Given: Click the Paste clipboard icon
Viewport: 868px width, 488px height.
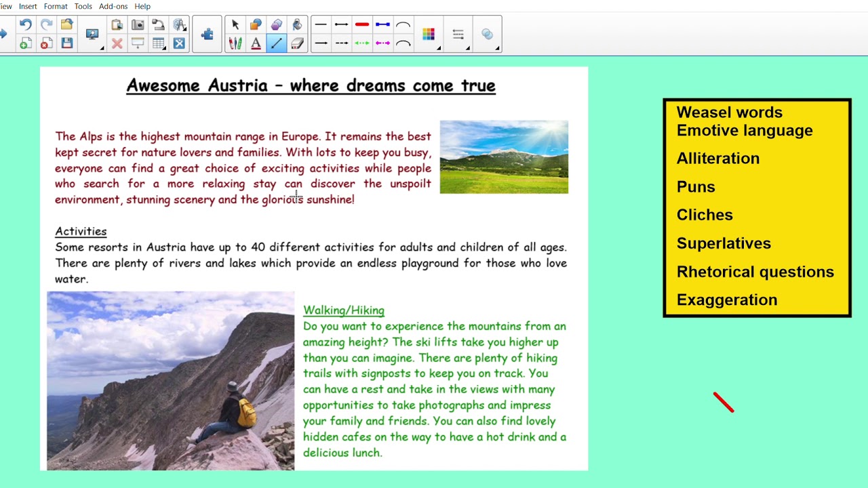Looking at the screenshot, I should point(117,25).
